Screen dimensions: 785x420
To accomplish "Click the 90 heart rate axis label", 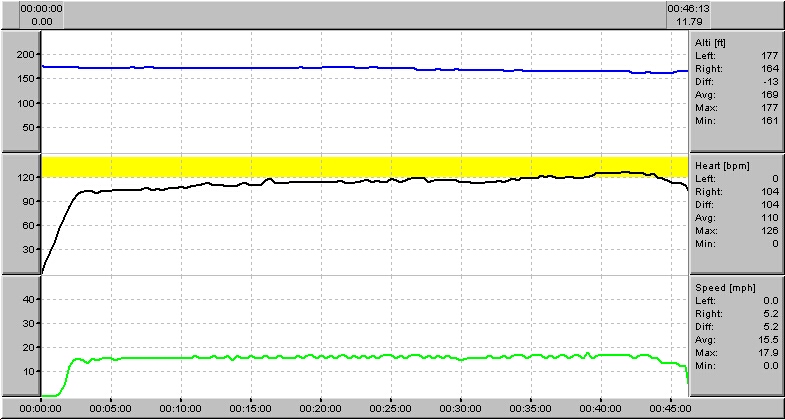I will point(28,201).
